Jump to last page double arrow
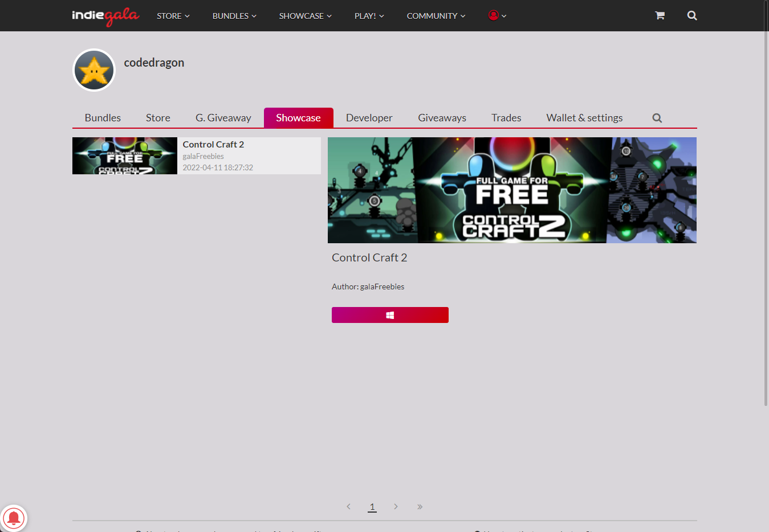769x532 pixels. (x=420, y=506)
